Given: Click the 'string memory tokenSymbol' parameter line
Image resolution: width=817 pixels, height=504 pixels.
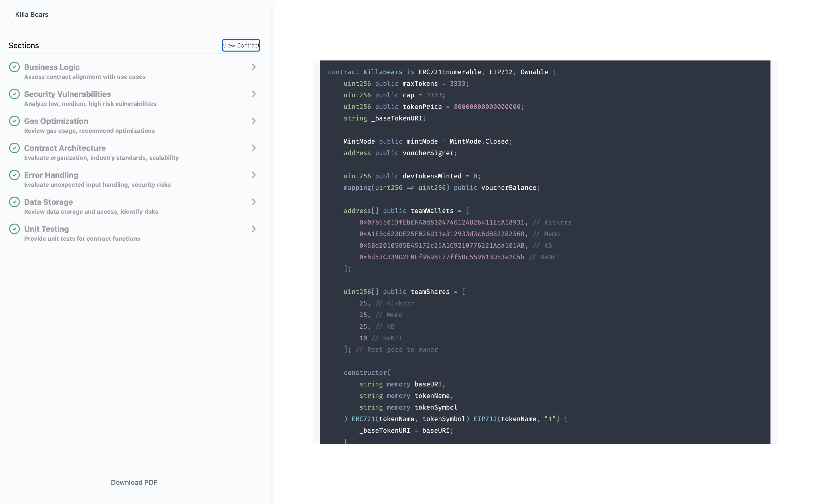Looking at the screenshot, I should [x=408, y=407].
